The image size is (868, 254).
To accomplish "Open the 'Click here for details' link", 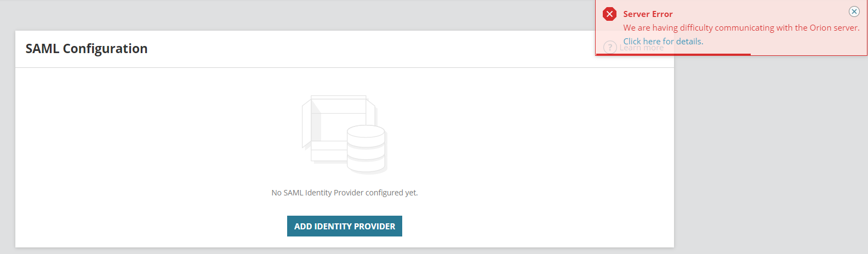I will [663, 42].
